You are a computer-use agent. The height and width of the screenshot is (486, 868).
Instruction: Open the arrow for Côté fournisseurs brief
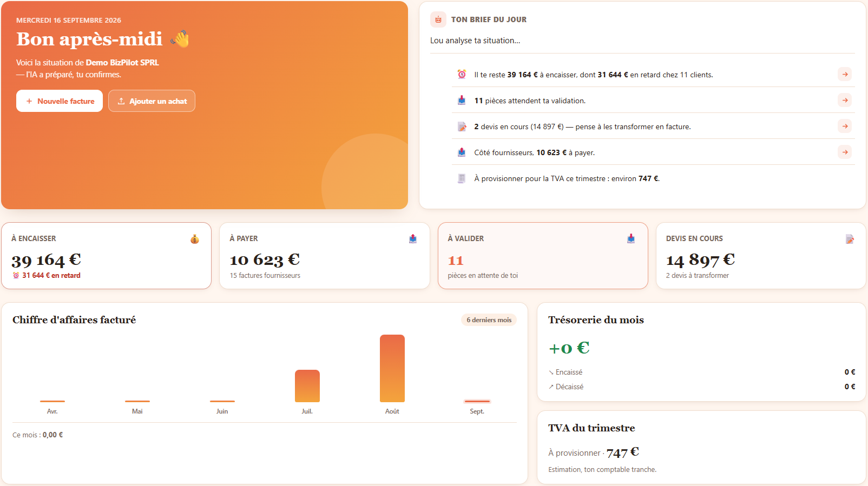(x=845, y=152)
